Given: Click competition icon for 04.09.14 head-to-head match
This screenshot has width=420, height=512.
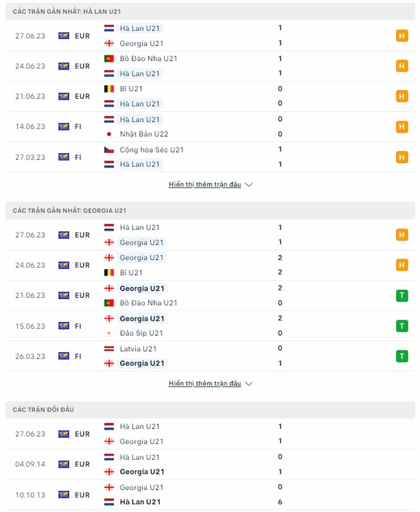Looking at the screenshot, I should click(64, 464).
